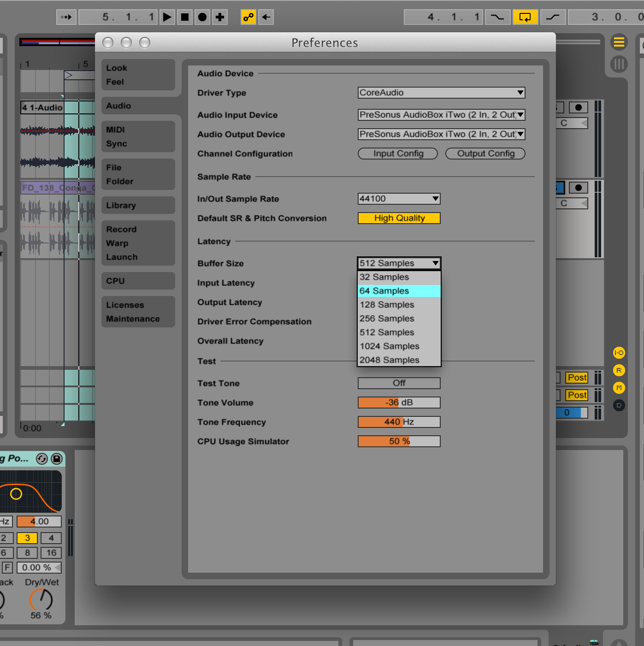This screenshot has width=644, height=646.
Task: Toggle the Loop switch in transport
Action: (x=525, y=17)
